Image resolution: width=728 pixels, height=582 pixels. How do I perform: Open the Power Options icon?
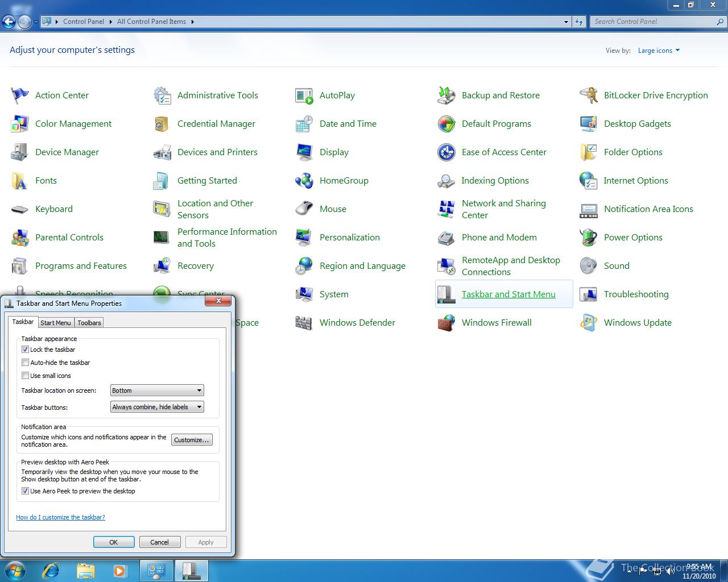[x=589, y=238]
